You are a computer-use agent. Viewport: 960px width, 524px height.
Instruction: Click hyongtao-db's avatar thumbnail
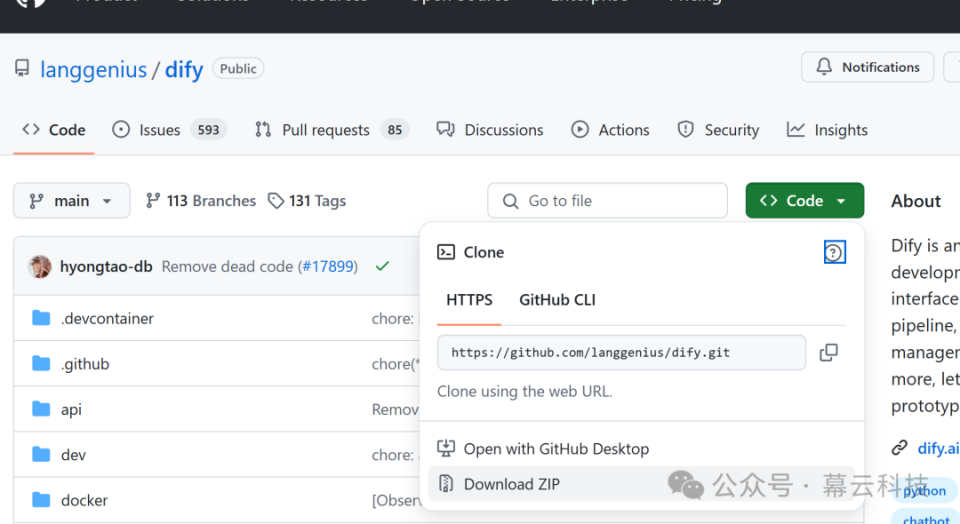[x=40, y=267]
